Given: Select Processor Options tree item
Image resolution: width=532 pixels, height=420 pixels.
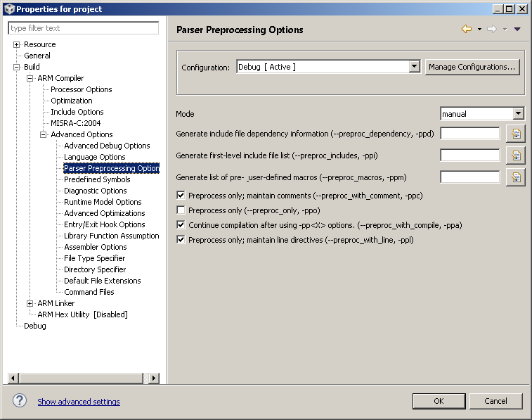Looking at the screenshot, I should (82, 89).
